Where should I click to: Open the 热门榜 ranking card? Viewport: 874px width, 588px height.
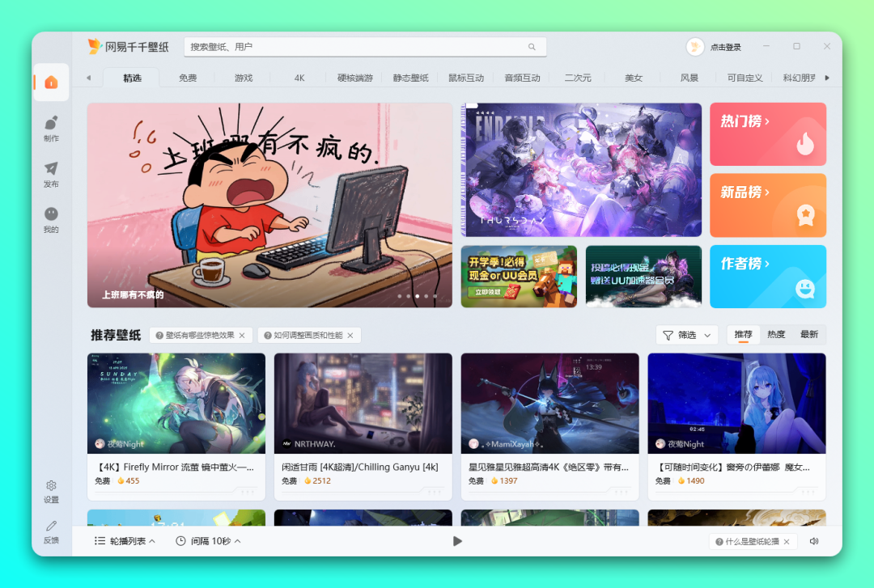tap(767, 134)
